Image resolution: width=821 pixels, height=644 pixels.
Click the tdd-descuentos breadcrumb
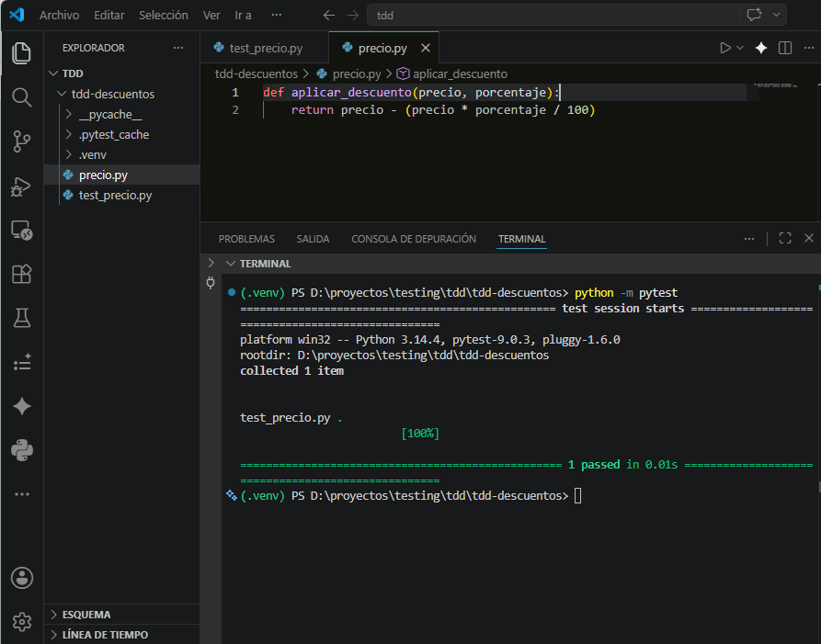pos(256,73)
